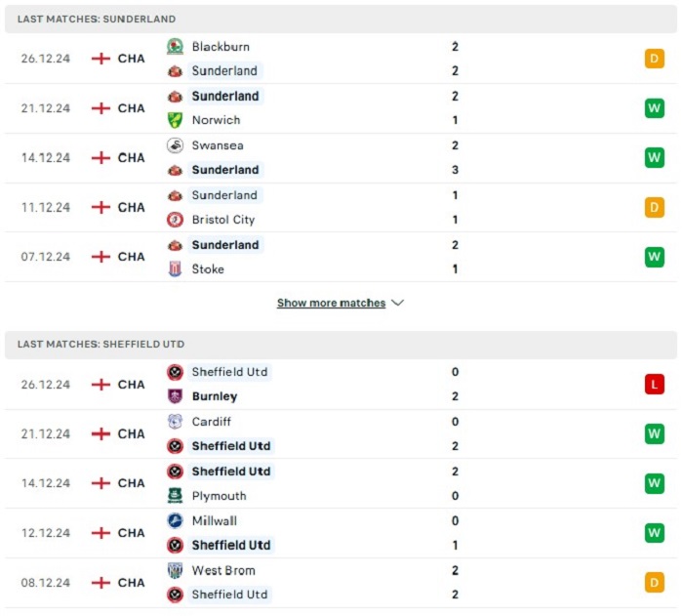683x616 pixels.
Task: Click the Bristol City club crest
Action: 175,220
